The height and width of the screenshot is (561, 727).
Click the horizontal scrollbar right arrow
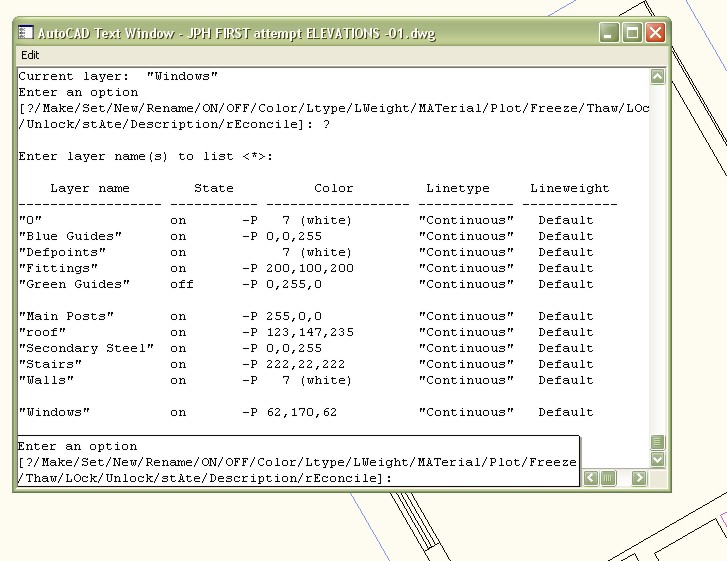639,478
